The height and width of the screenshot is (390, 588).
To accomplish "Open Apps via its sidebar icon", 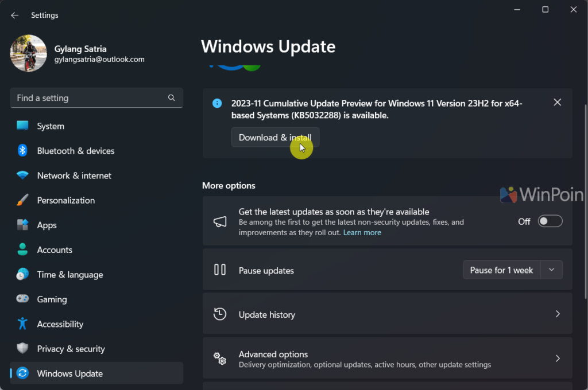I will (x=22, y=225).
